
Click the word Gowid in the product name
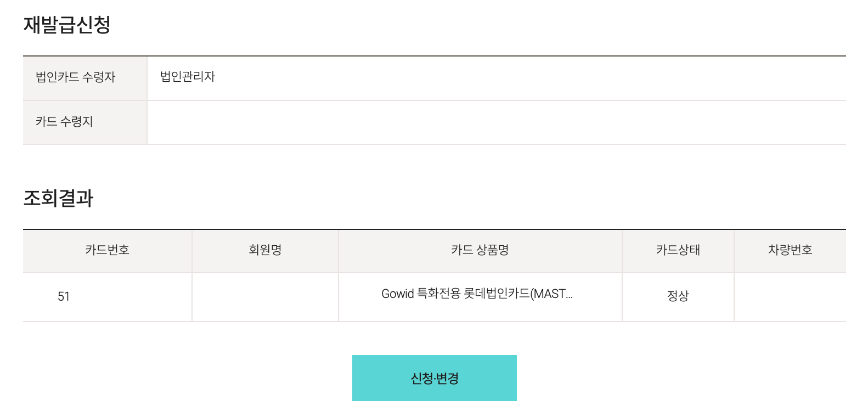click(x=397, y=294)
